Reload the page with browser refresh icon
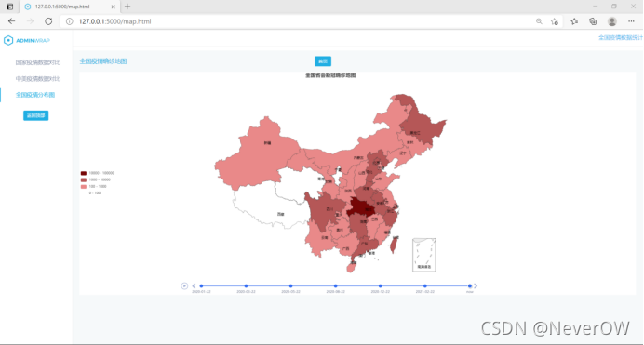Image resolution: width=644 pixels, height=345 pixels. click(48, 21)
